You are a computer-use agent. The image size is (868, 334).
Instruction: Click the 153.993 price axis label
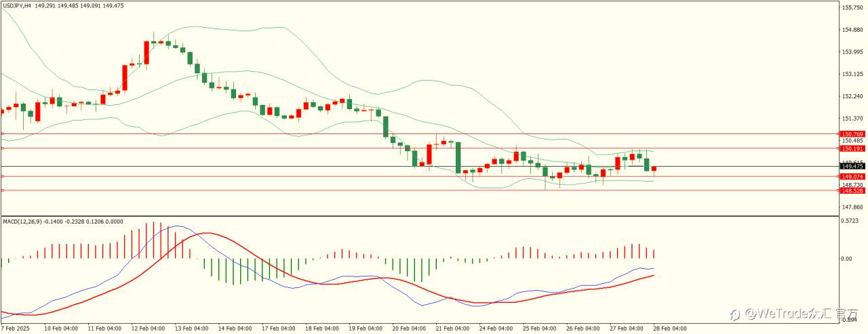[852, 52]
